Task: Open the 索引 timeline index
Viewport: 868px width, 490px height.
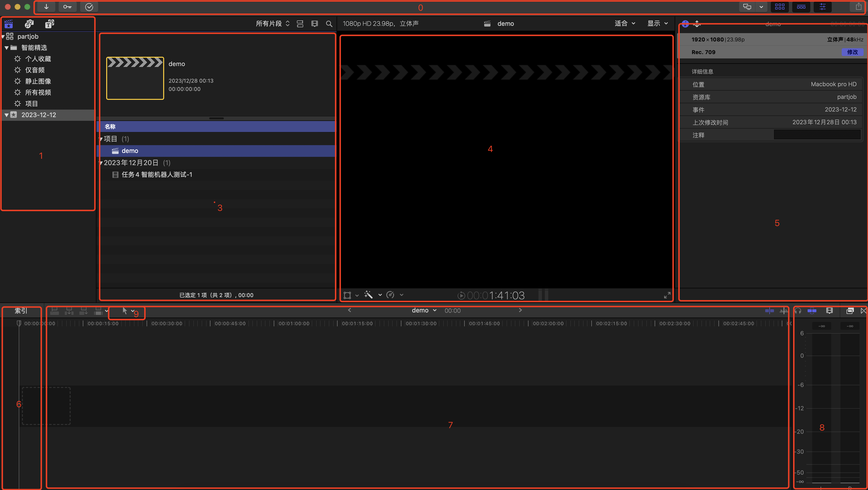Action: [x=21, y=311]
